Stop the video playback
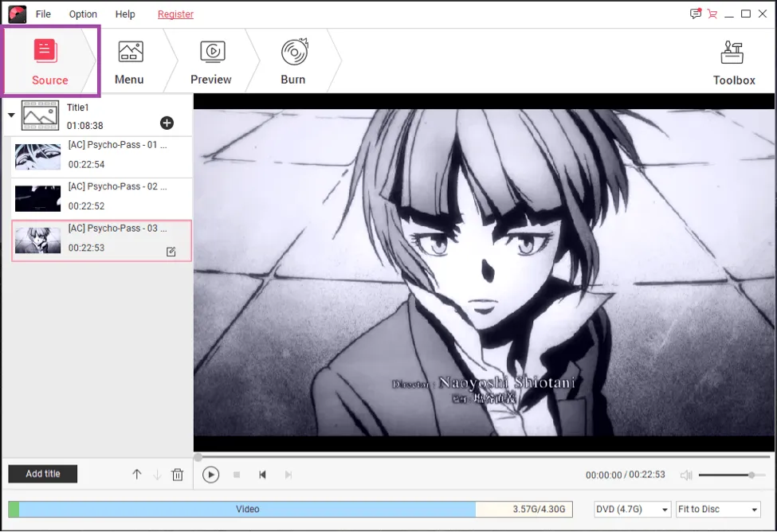The height and width of the screenshot is (532, 777). [x=237, y=475]
